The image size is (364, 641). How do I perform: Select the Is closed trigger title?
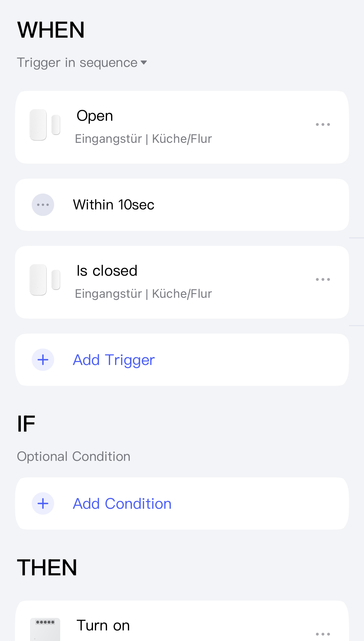click(x=107, y=271)
